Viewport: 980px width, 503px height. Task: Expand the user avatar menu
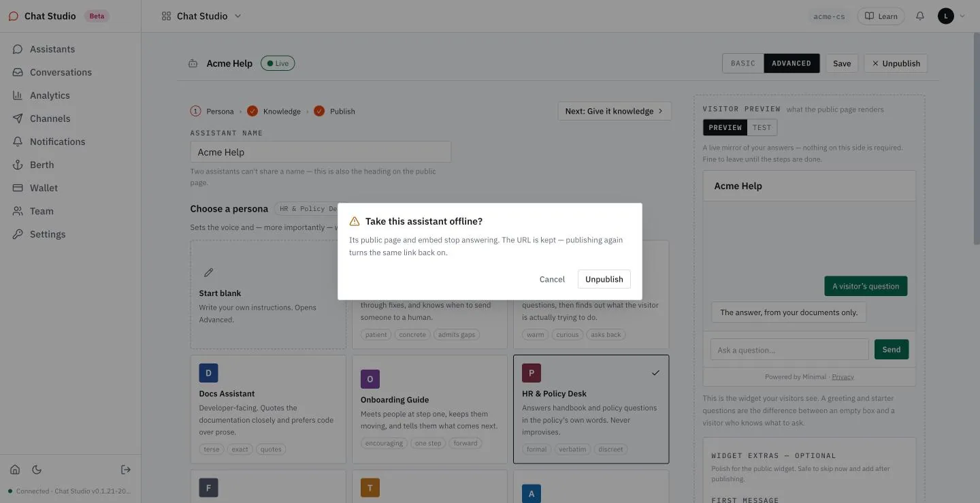[951, 16]
